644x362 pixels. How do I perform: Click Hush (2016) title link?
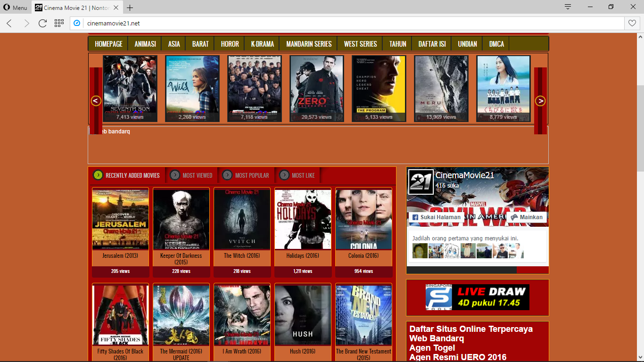tap(303, 351)
